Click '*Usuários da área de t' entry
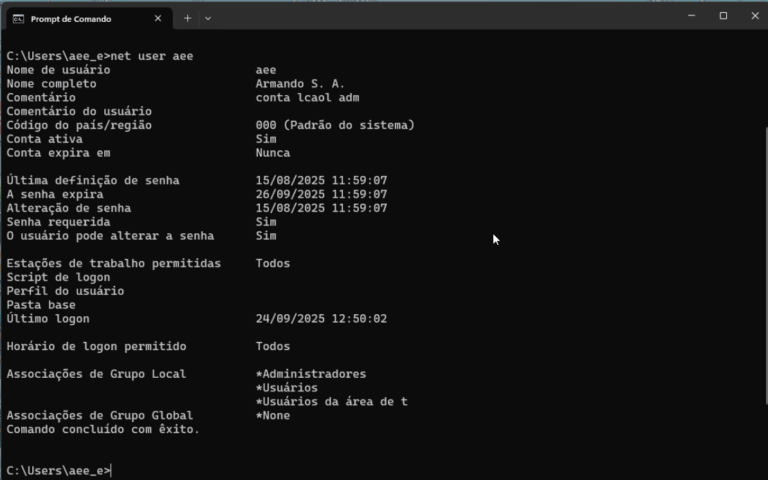This screenshot has width=768, height=480. 332,402
